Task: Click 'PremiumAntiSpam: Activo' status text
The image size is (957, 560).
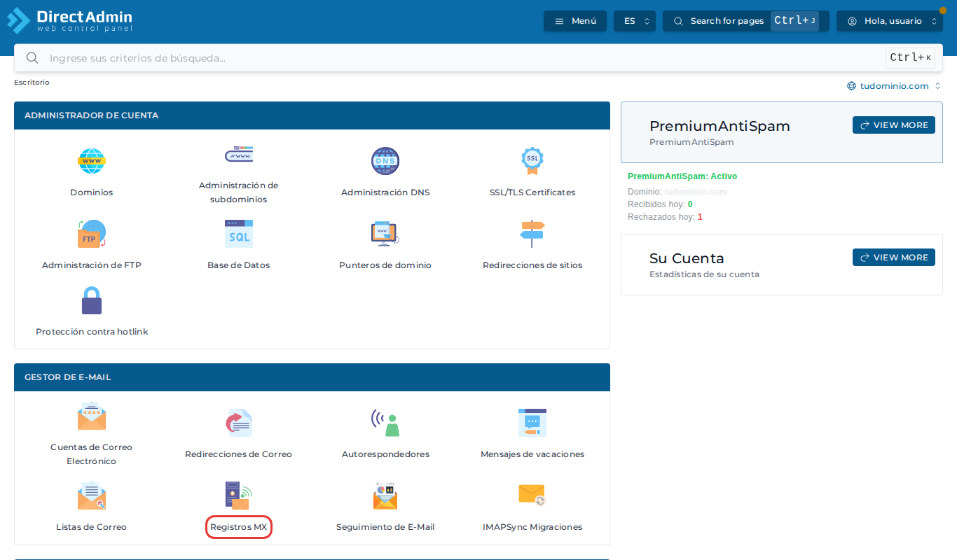Action: click(682, 176)
